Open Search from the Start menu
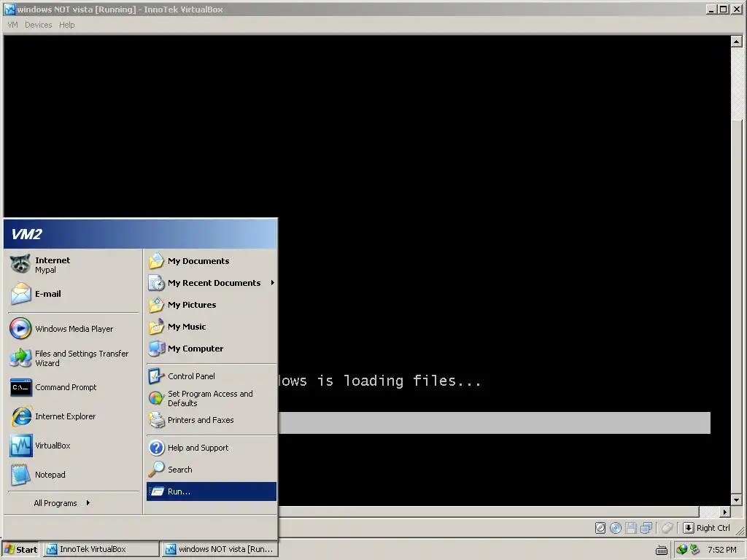Viewport: 747px width, 560px height. [x=212, y=470]
